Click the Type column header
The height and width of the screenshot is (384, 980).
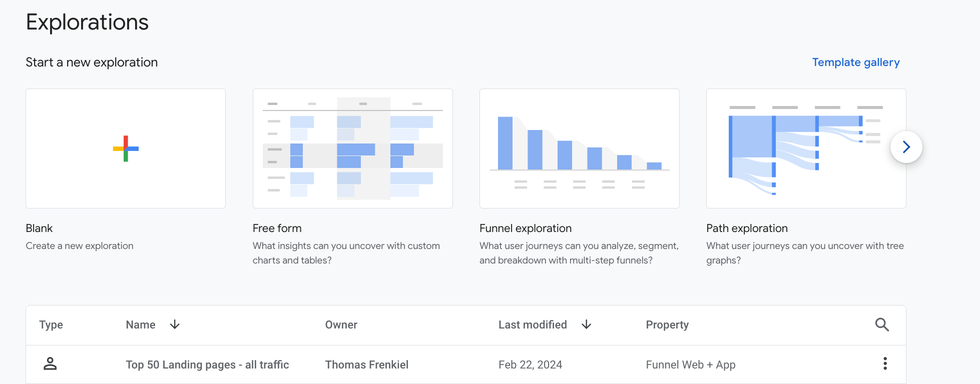(x=51, y=325)
